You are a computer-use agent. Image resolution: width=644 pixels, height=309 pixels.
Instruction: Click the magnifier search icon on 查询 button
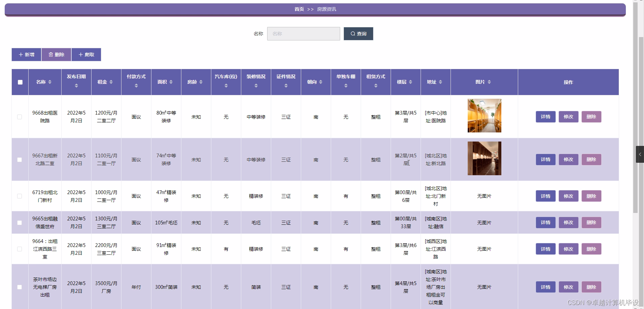pos(352,34)
